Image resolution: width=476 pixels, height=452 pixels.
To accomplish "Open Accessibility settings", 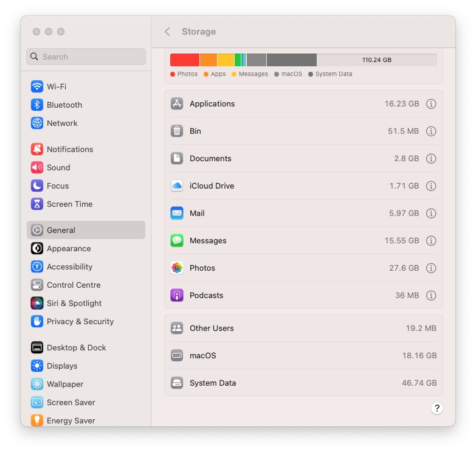I will pos(86,266).
